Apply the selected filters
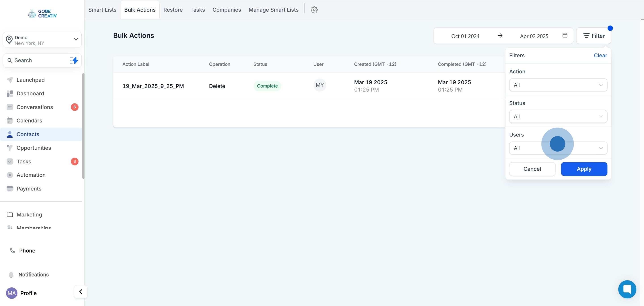 [x=584, y=169]
